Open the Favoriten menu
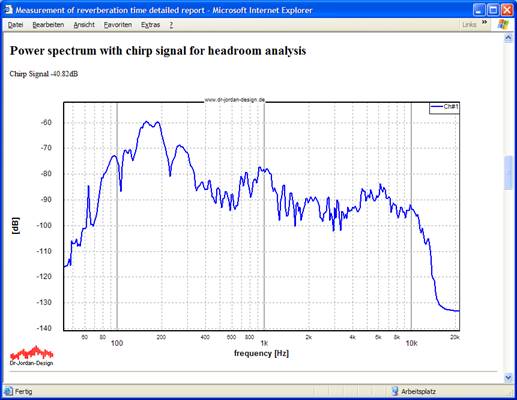517x400 pixels. (118, 25)
